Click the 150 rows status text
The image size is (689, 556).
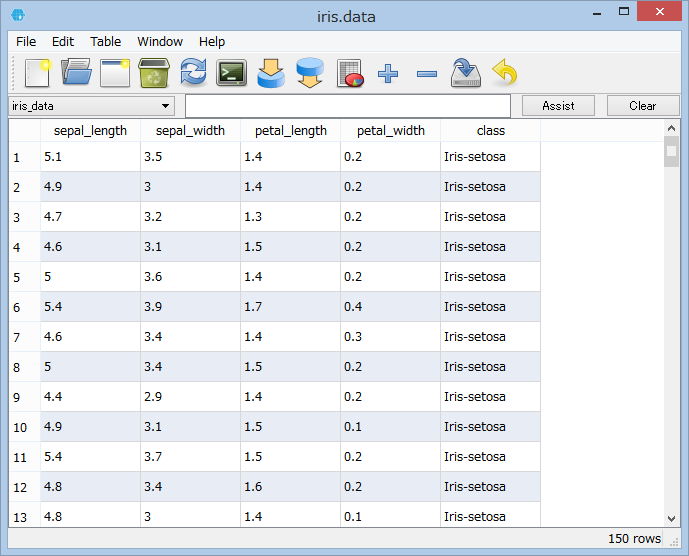coord(634,538)
